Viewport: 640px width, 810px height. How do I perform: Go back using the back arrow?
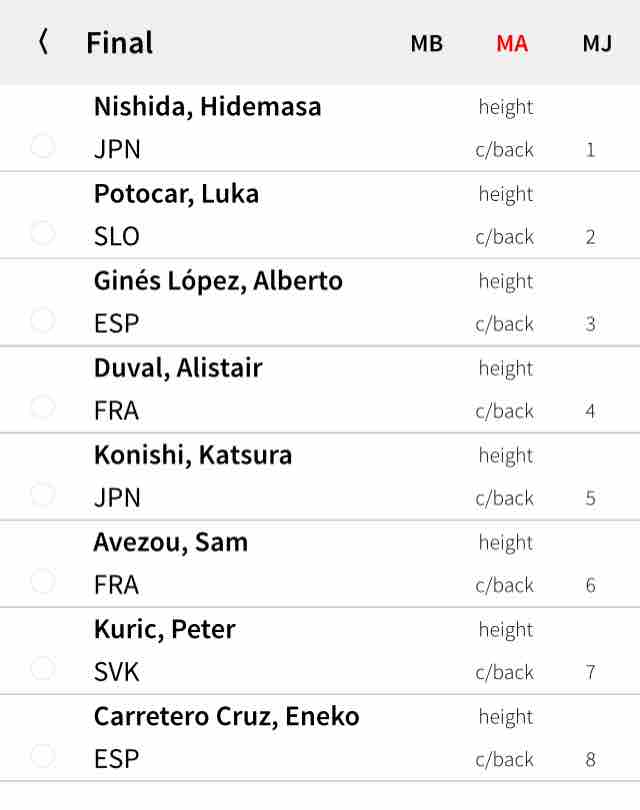[x=43, y=42]
